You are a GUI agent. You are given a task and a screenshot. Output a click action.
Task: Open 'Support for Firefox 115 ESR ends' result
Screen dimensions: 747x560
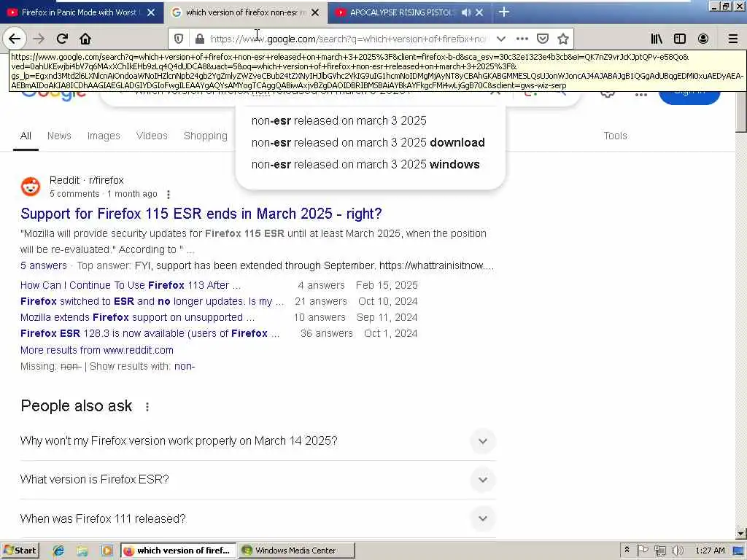201,214
